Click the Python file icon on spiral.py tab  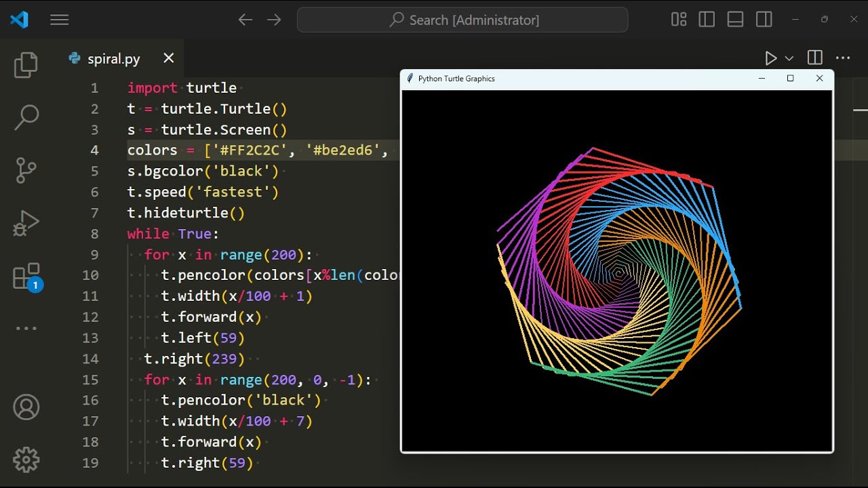[x=75, y=58]
